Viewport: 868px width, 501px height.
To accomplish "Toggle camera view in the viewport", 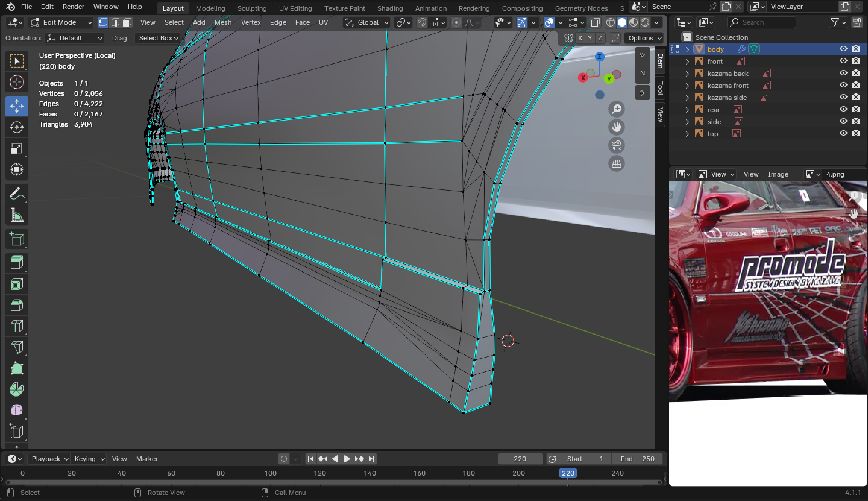I will pos(617,145).
